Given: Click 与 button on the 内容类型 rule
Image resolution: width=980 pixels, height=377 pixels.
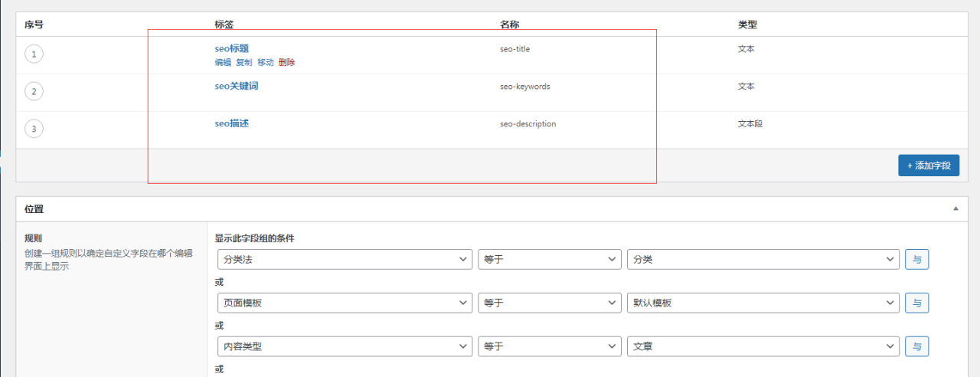Looking at the screenshot, I should [916, 346].
